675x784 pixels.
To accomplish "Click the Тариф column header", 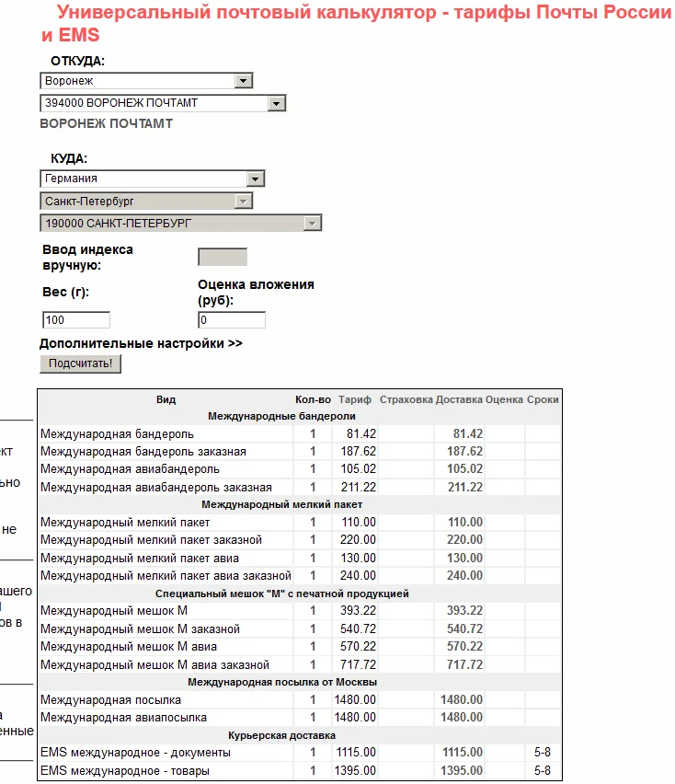I will (x=355, y=399).
